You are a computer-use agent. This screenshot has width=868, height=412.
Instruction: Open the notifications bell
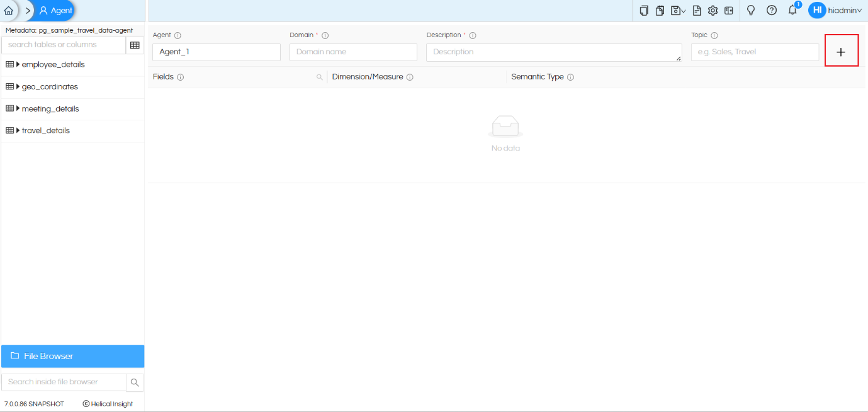[x=793, y=10]
